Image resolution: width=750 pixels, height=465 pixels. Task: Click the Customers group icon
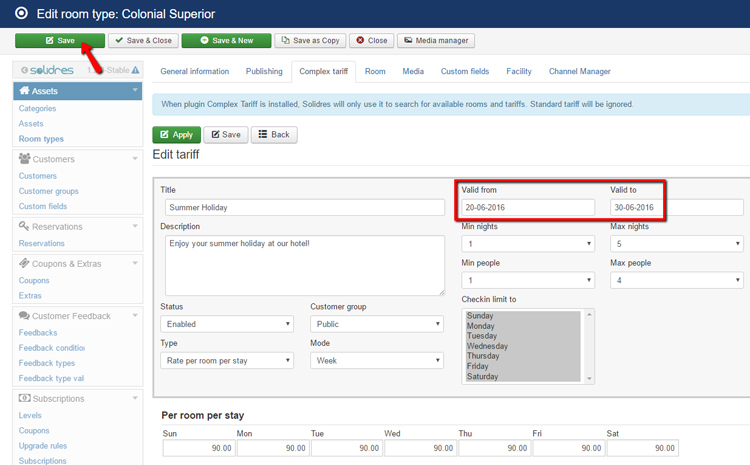pos(24,158)
